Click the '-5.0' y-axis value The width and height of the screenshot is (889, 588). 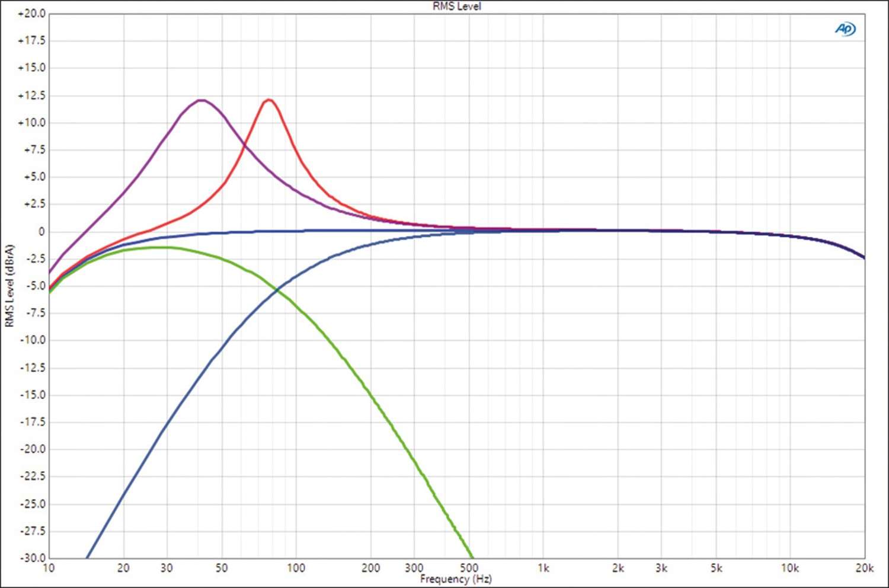35,286
